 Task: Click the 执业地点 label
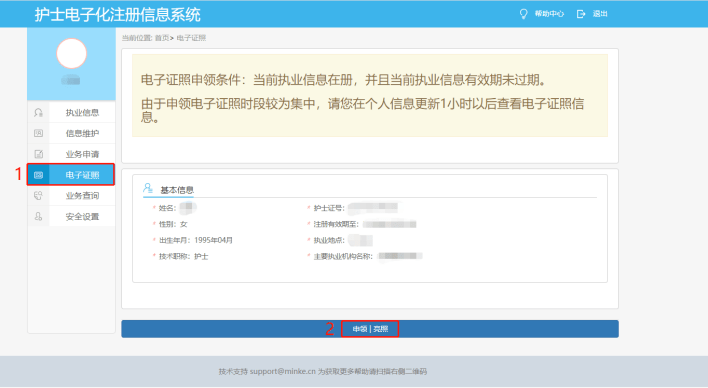[x=329, y=240]
